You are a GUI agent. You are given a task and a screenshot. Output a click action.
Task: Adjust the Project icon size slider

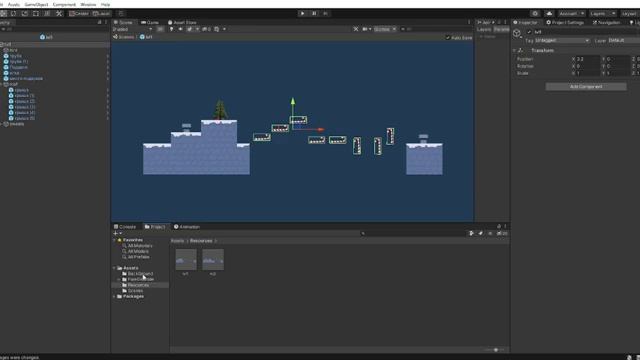pyautogui.click(x=496, y=350)
